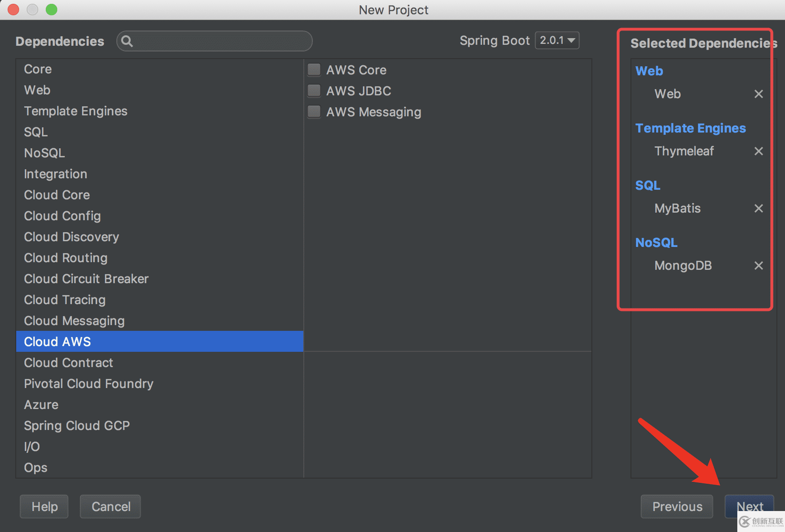Image resolution: width=785 pixels, height=532 pixels.
Task: Click the AWS Messaging label
Action: (374, 112)
